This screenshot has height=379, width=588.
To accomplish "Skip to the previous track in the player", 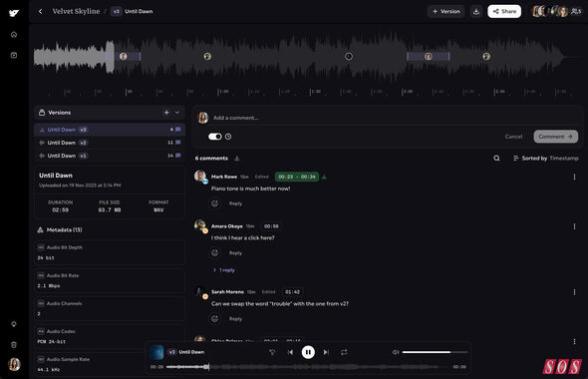I will (x=290, y=352).
